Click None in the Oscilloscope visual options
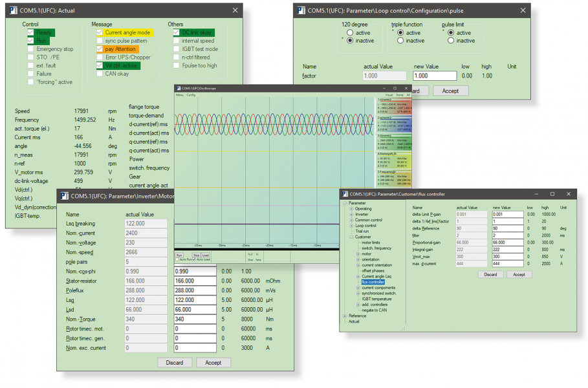Image resolution: width=588 pixels, height=388 pixels. (x=400, y=95)
